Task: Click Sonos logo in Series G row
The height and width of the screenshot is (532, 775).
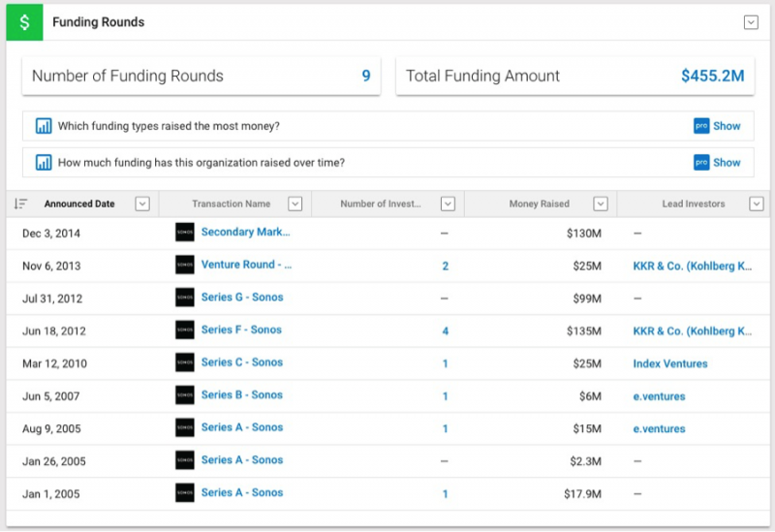Action: pos(185,297)
